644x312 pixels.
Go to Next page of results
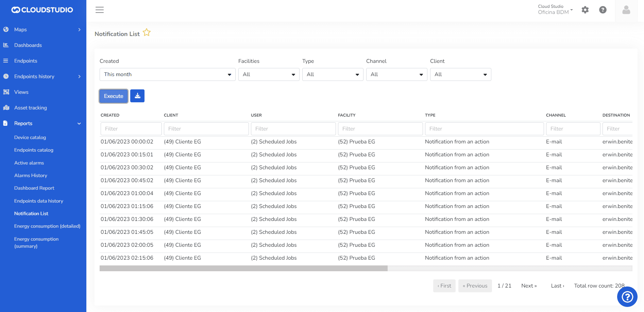(x=529, y=286)
